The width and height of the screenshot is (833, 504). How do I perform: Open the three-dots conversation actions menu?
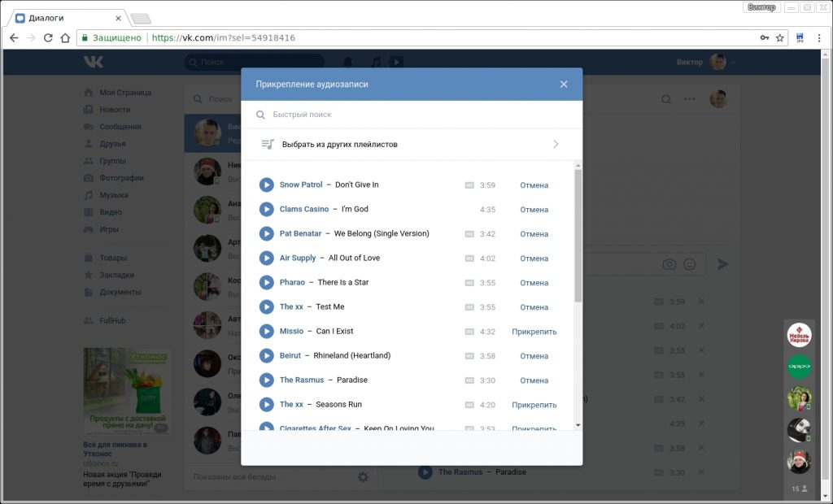(690, 99)
